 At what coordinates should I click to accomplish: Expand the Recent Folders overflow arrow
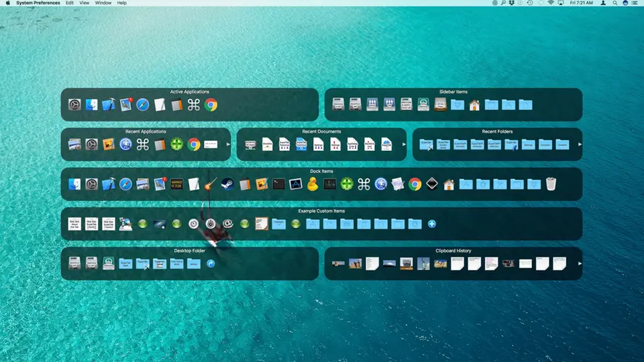(579, 144)
